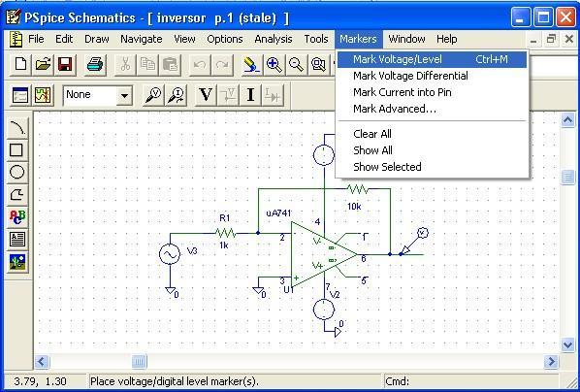Click the Redo arrow icon

tap(222, 64)
